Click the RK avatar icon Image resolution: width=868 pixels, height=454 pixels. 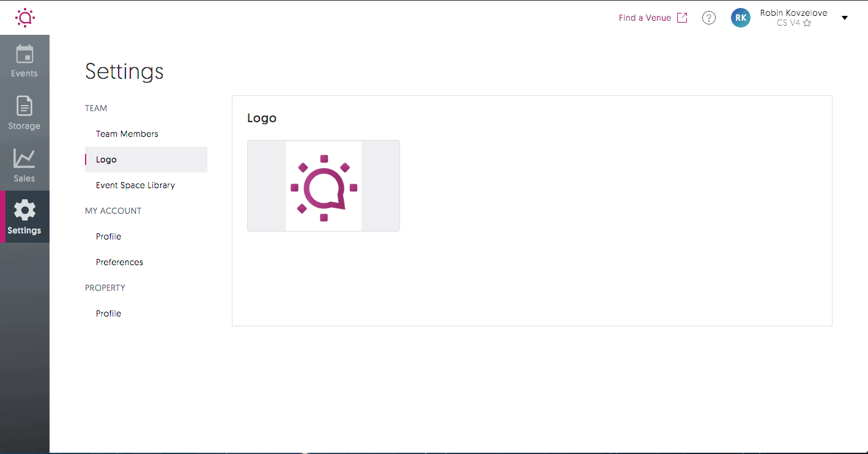[740, 18]
